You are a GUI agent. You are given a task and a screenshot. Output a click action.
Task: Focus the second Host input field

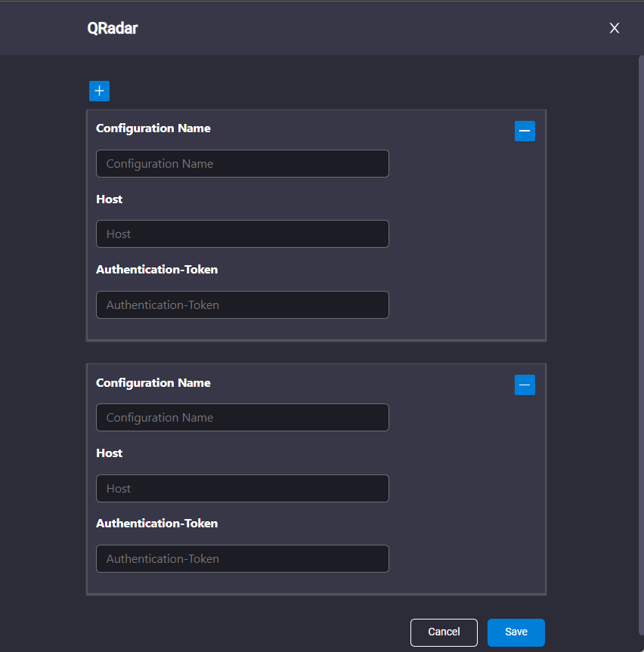(243, 488)
